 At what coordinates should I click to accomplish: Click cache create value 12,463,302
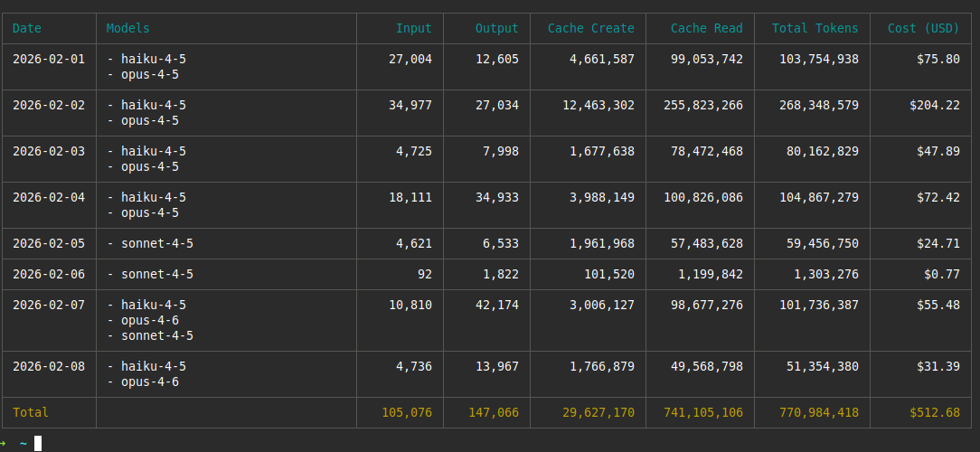click(x=598, y=105)
